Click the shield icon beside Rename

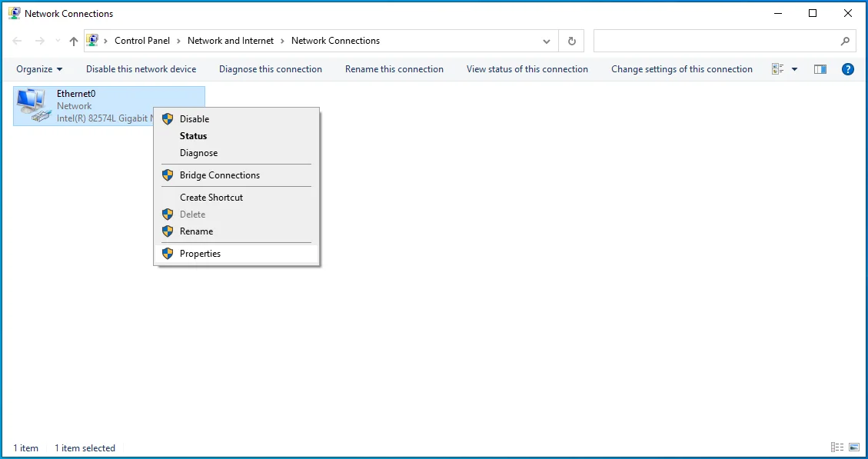tap(168, 231)
